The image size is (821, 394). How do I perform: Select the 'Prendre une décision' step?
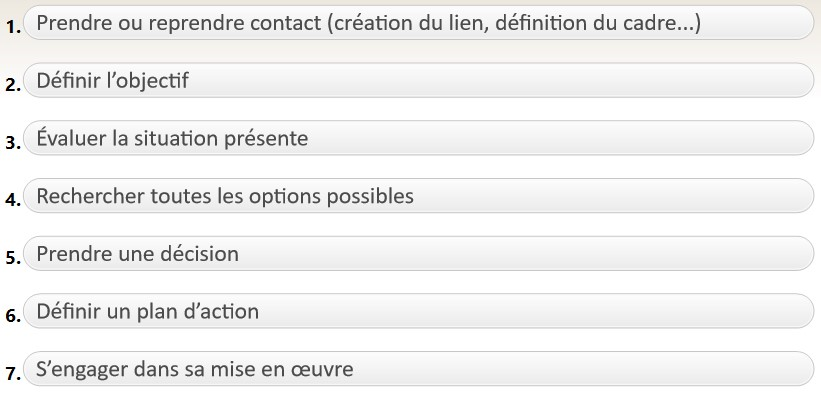(419, 254)
